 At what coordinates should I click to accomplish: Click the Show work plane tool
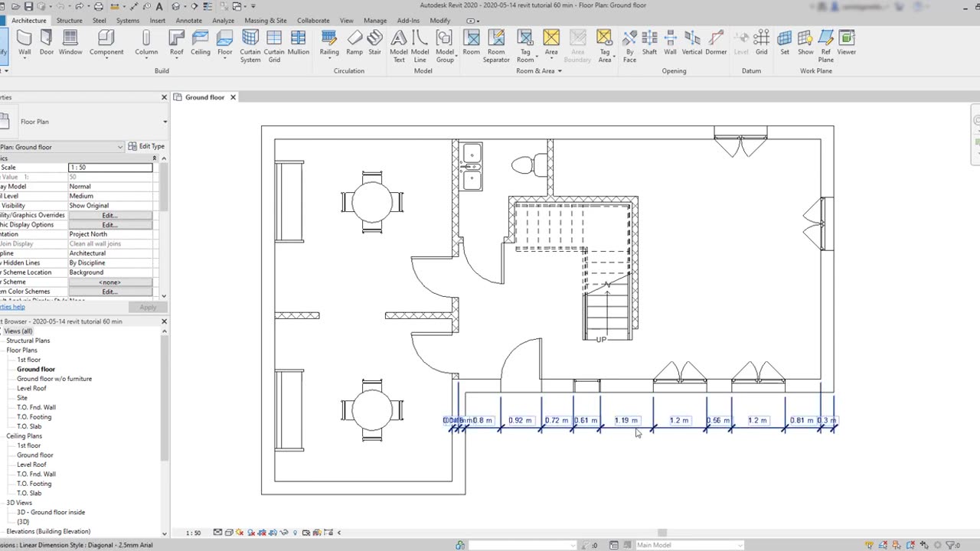pyautogui.click(x=805, y=43)
